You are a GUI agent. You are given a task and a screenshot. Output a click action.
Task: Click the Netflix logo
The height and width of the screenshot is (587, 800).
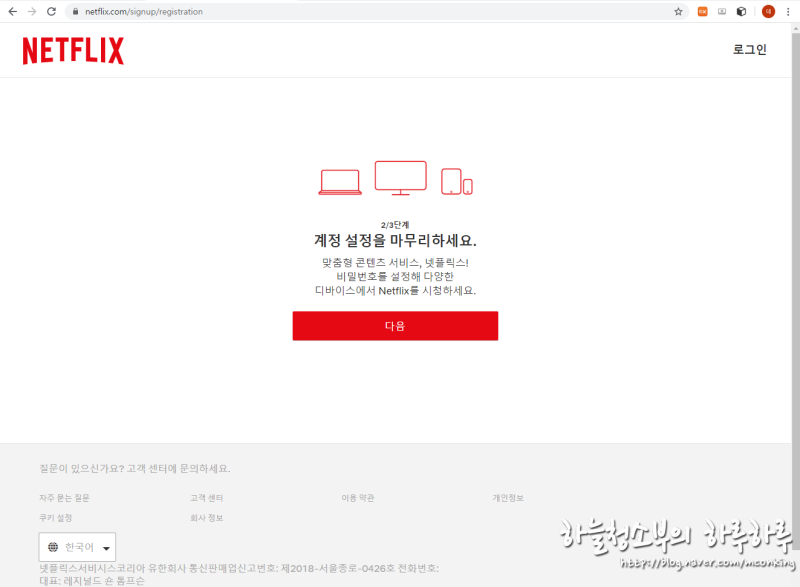(73, 50)
